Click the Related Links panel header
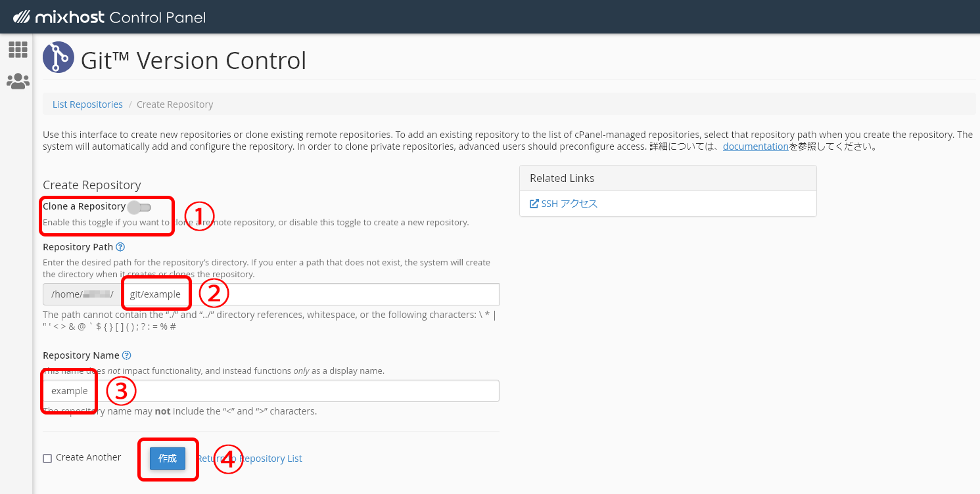Image resolution: width=980 pixels, height=494 pixels. [x=668, y=178]
